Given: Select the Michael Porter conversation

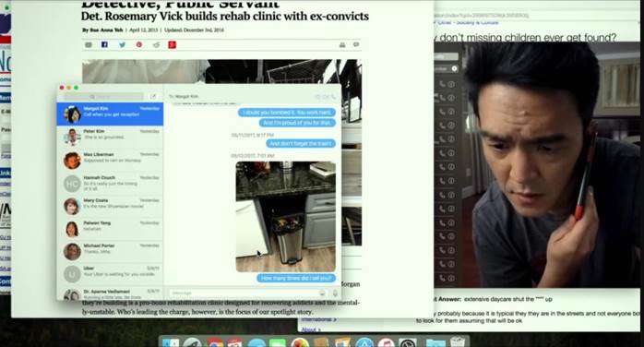Looking at the screenshot, I should coord(110,251).
